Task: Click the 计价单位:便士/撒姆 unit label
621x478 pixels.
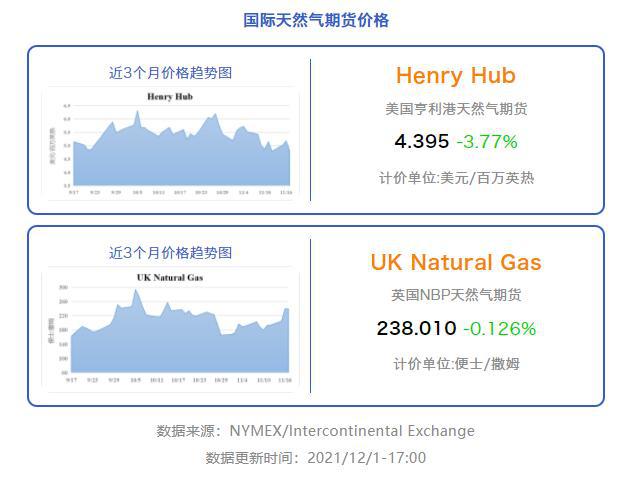Action: [456, 364]
